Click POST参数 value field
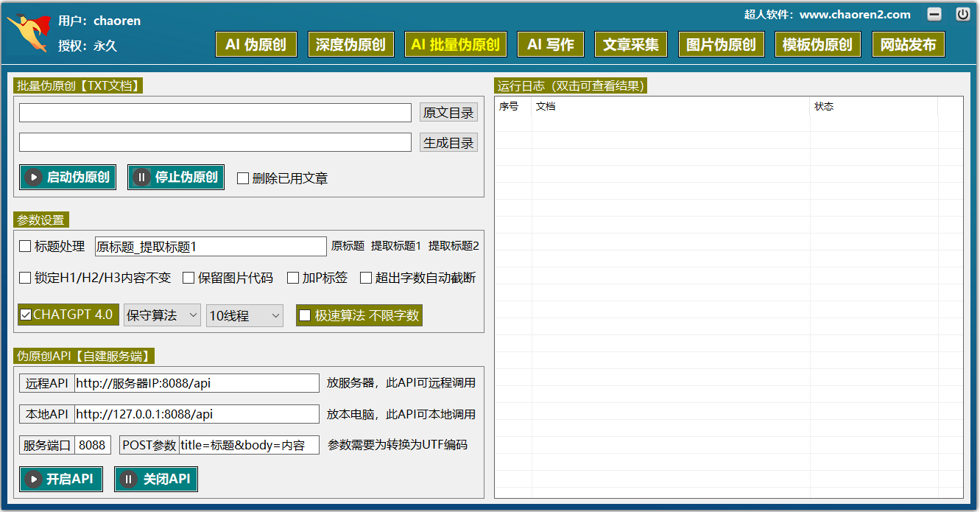This screenshot has height=512, width=980. [x=250, y=445]
